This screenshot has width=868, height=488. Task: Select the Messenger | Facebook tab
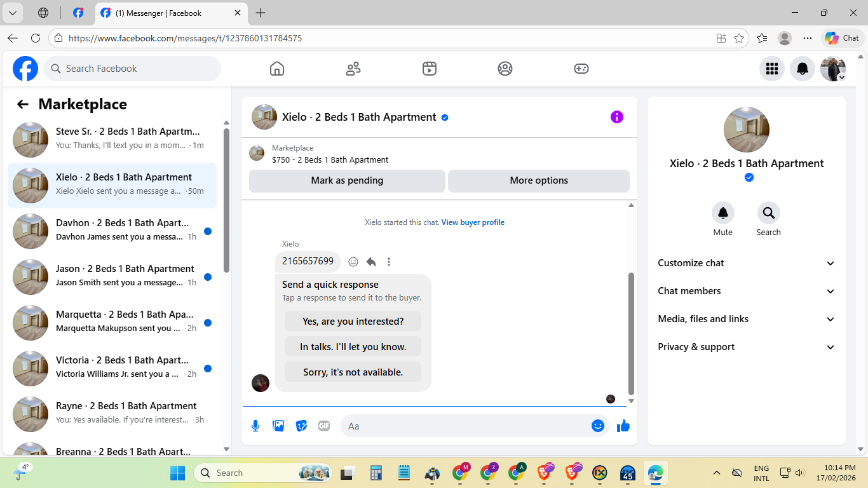pyautogui.click(x=172, y=13)
